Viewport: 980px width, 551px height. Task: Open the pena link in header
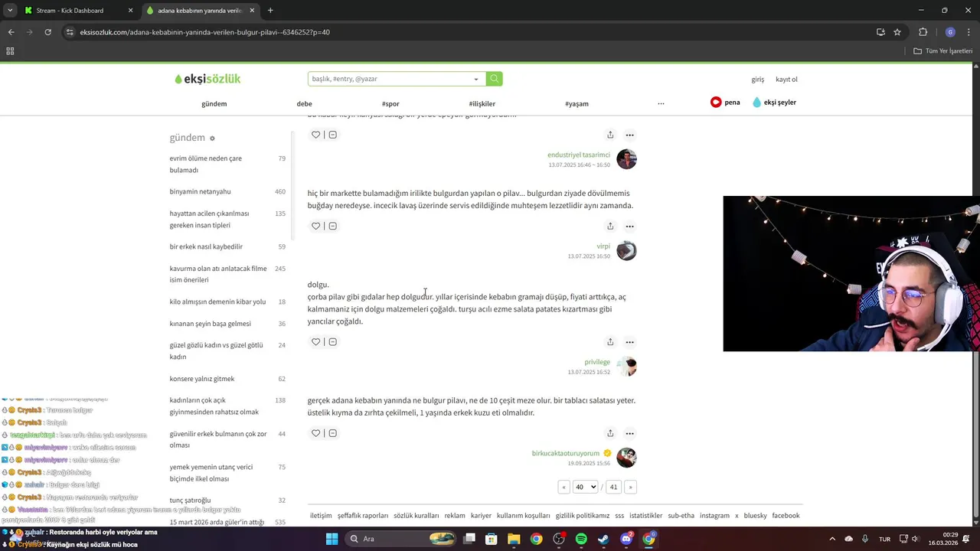tap(725, 102)
